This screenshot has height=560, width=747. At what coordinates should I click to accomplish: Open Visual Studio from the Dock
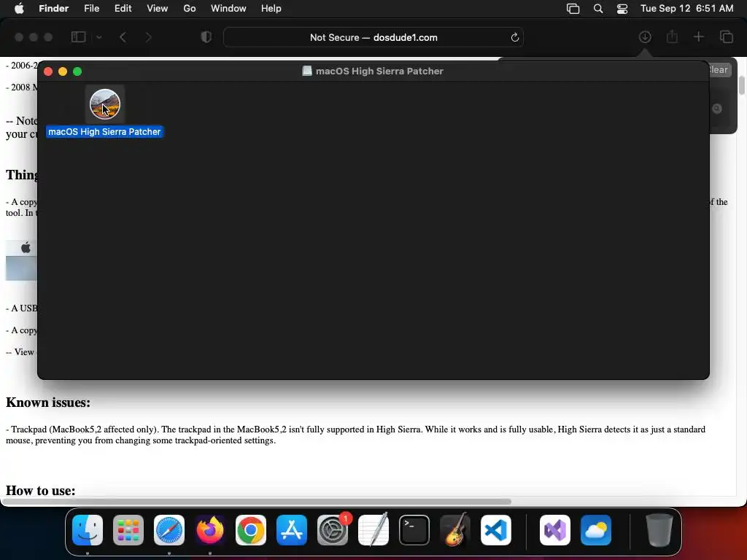[x=555, y=530]
